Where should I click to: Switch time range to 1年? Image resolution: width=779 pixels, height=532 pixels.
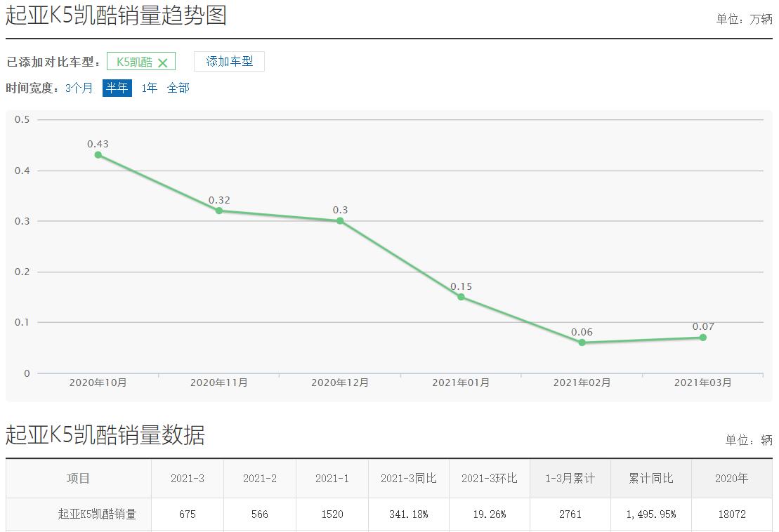tap(149, 88)
